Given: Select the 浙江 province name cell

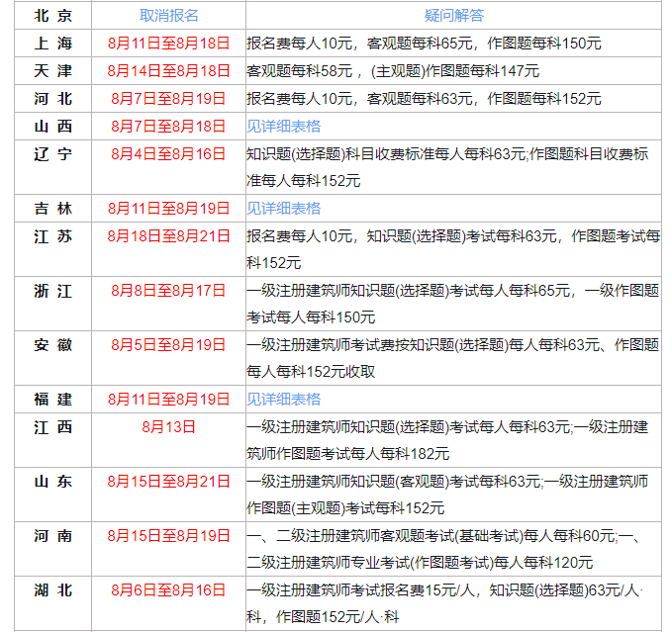Looking at the screenshot, I should [52, 291].
